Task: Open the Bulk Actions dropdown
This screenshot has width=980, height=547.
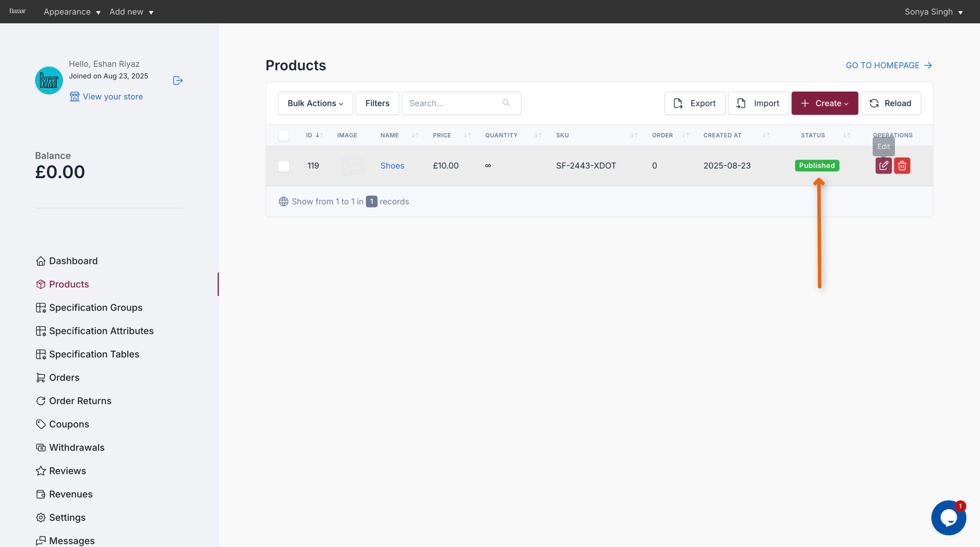Action: [x=315, y=103]
